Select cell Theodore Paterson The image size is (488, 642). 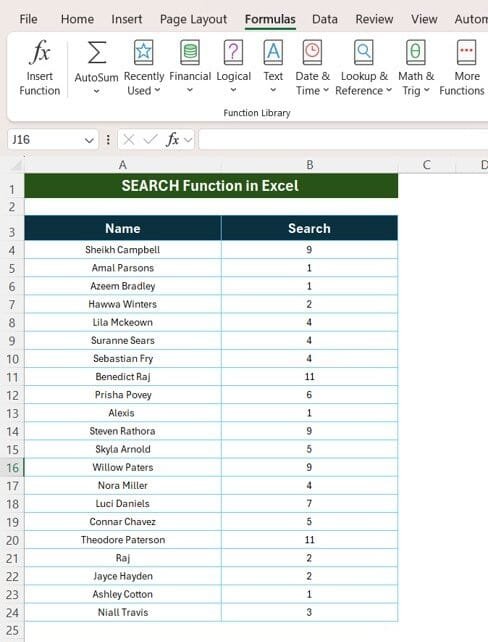click(x=123, y=540)
